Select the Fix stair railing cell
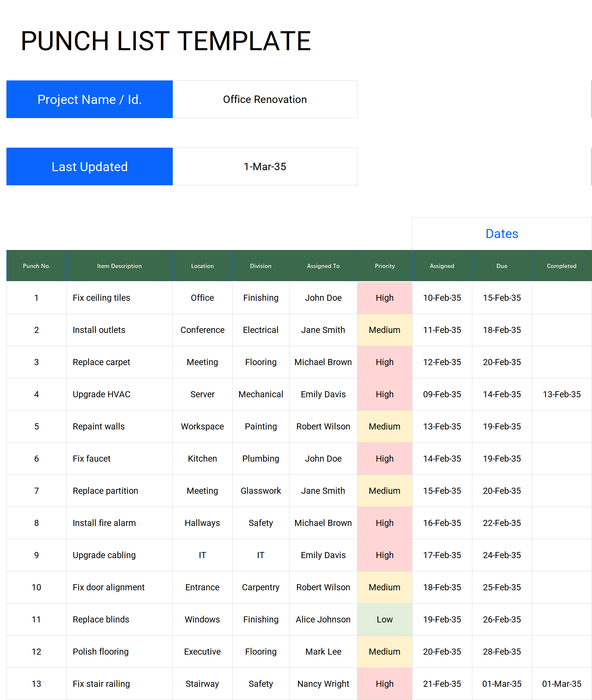Viewport: 592px width, 700px height. tap(119, 684)
